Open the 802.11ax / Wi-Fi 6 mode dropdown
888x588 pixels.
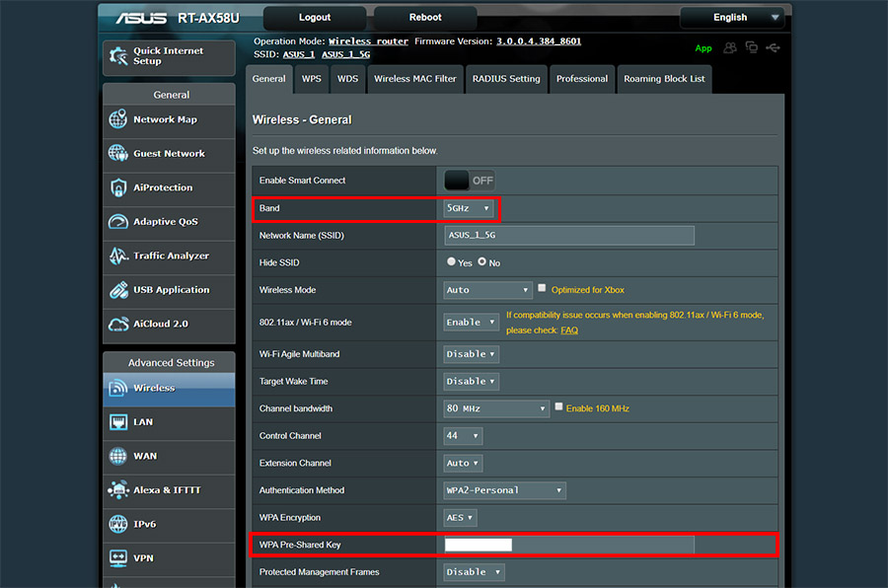tap(472, 323)
